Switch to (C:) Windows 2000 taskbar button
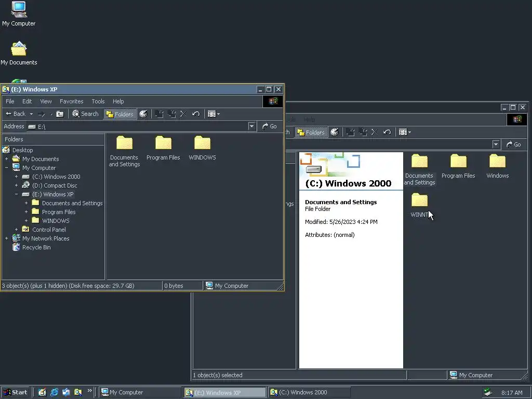The height and width of the screenshot is (399, 532). coord(309,392)
